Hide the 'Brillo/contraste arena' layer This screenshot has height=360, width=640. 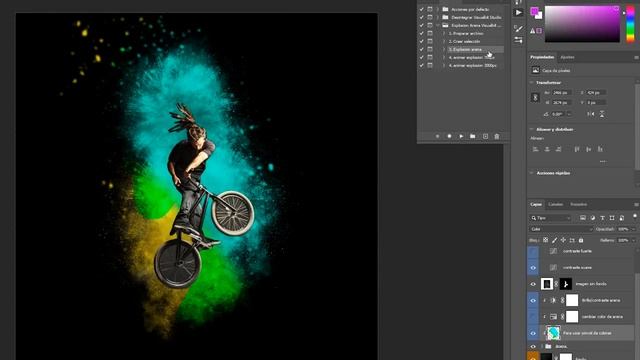click(533, 300)
